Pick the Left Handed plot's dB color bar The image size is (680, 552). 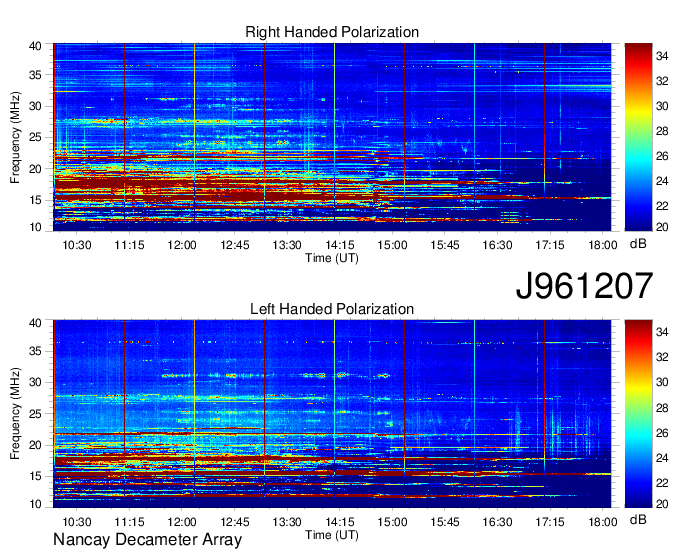click(638, 414)
